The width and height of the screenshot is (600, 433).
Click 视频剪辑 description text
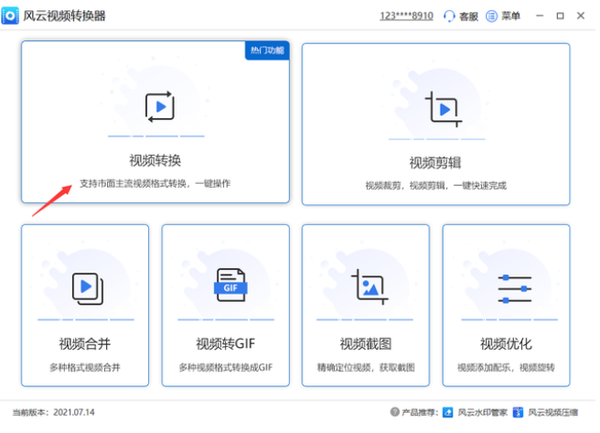point(435,186)
